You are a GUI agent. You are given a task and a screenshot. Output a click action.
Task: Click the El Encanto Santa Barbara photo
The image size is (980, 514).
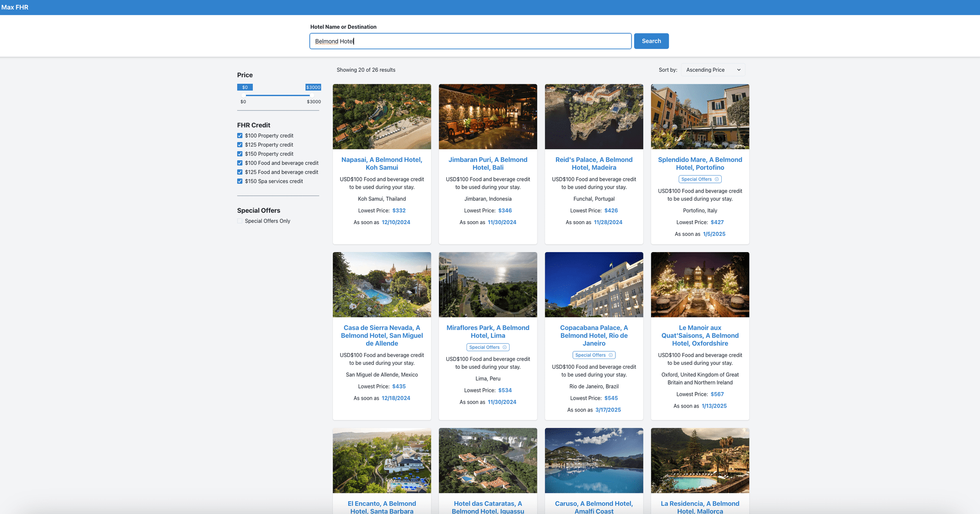382,461
